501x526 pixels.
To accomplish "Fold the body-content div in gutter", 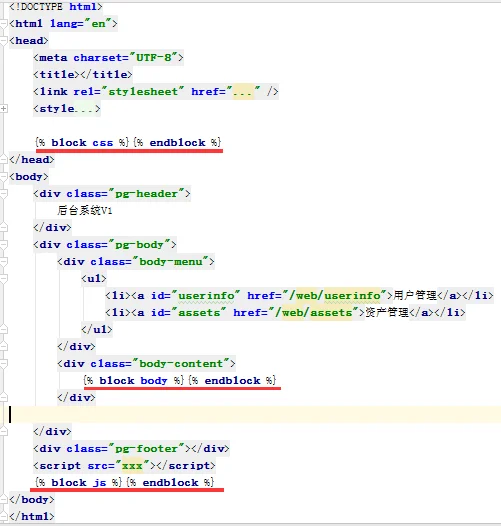I will tap(4, 363).
